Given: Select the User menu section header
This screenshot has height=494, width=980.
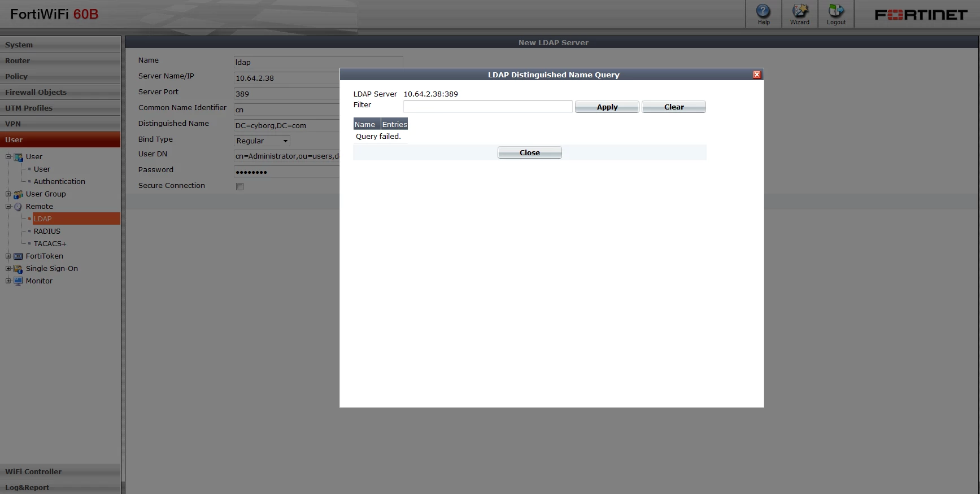Looking at the screenshot, I should 60,139.
